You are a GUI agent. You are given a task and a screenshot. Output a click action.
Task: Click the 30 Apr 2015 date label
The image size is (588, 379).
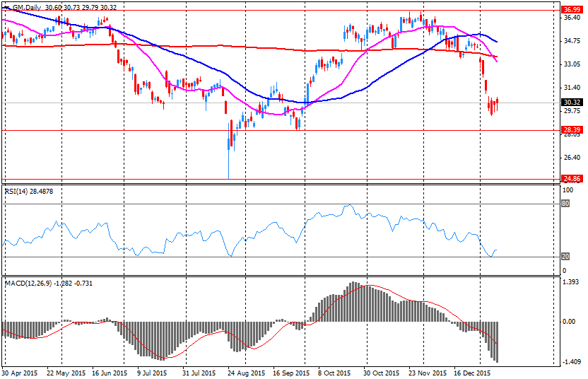click(x=20, y=373)
